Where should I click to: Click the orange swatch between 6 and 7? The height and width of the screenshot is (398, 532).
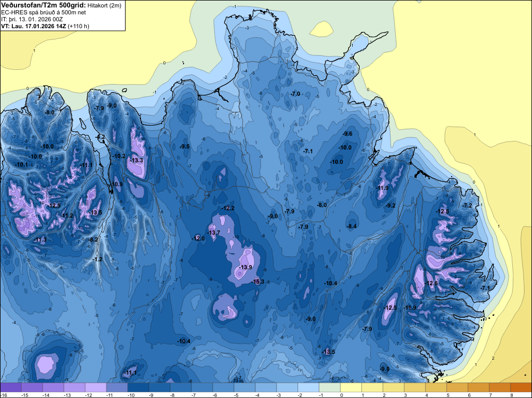click(479, 387)
